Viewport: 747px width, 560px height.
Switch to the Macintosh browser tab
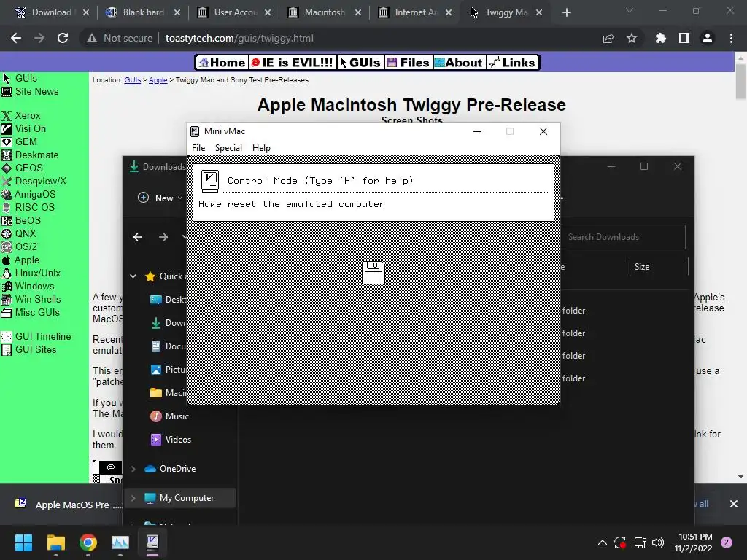[x=325, y=12]
